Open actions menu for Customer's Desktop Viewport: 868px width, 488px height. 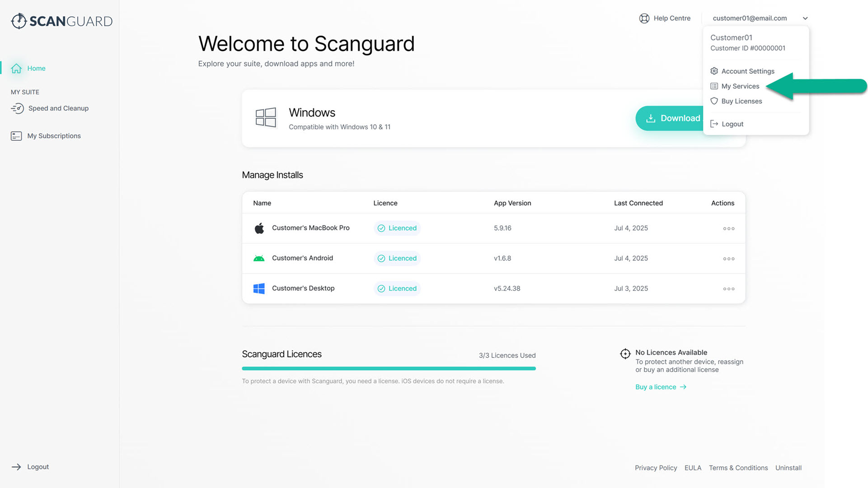click(x=728, y=289)
